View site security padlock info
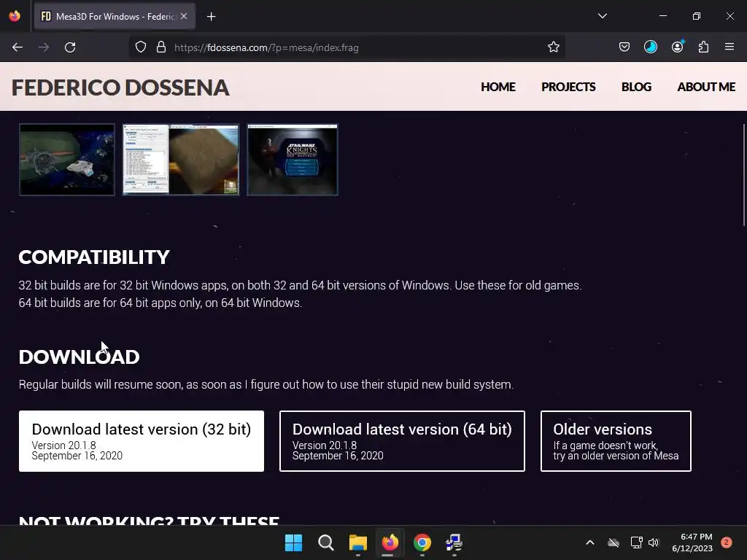This screenshot has width=747, height=560. coord(161,47)
